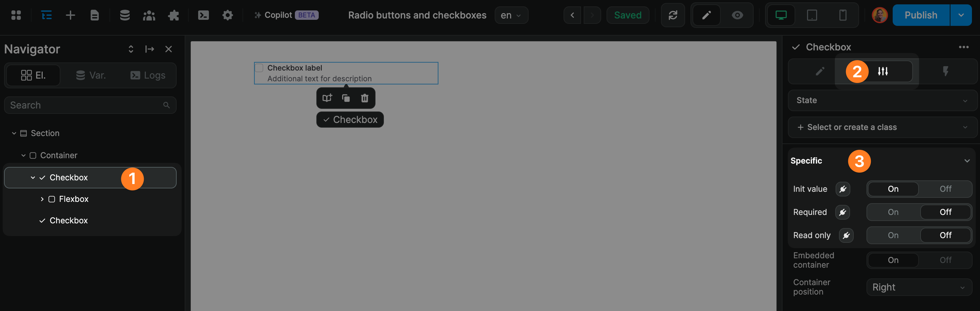Click the Publish button
This screenshot has width=980, height=311.
(x=921, y=15)
